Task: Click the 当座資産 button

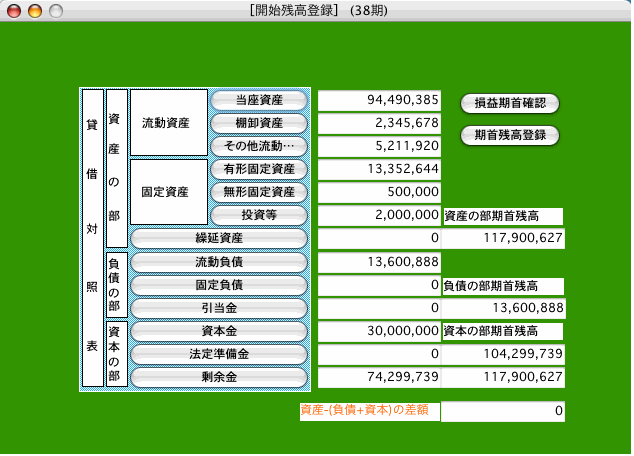Action: click(259, 100)
